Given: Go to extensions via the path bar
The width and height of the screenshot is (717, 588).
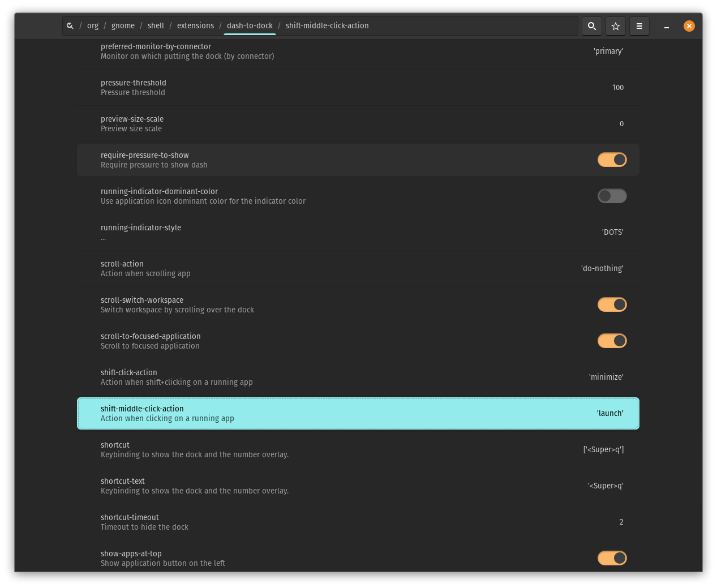Looking at the screenshot, I should pyautogui.click(x=195, y=25).
